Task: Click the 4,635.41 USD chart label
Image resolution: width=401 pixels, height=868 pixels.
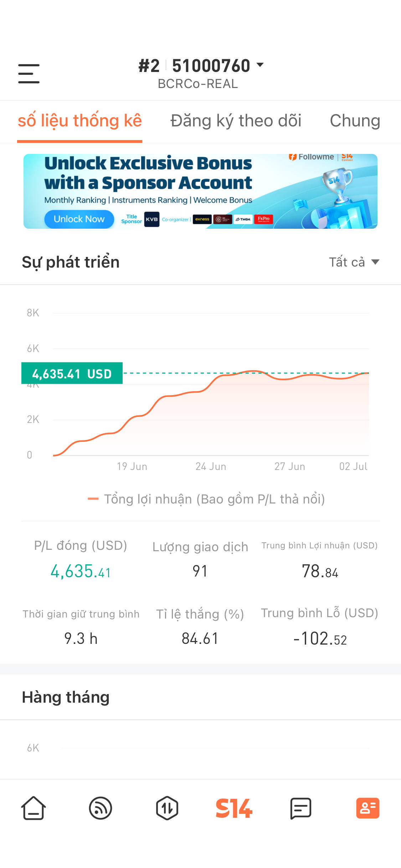Action: tap(72, 373)
